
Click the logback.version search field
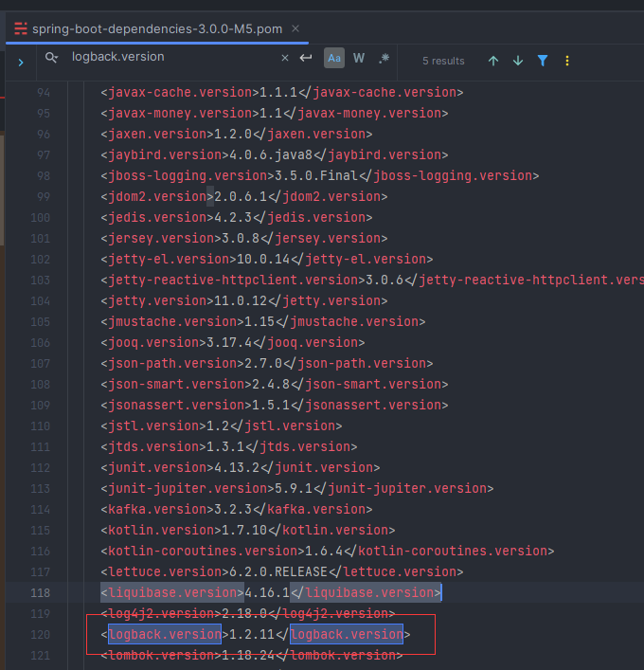[170, 57]
